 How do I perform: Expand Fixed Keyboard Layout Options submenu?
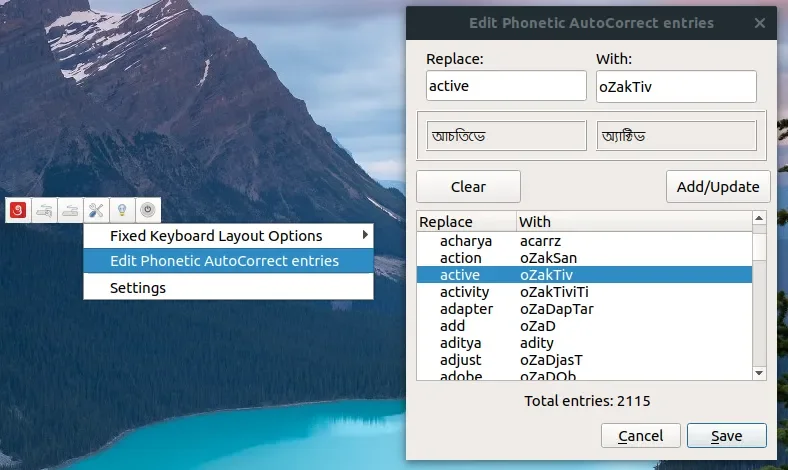pos(228,236)
